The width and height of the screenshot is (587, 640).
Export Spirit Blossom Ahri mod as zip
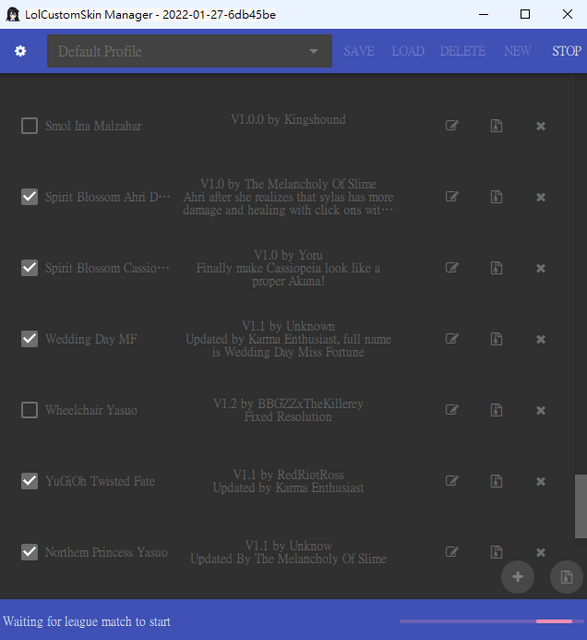coord(496,197)
